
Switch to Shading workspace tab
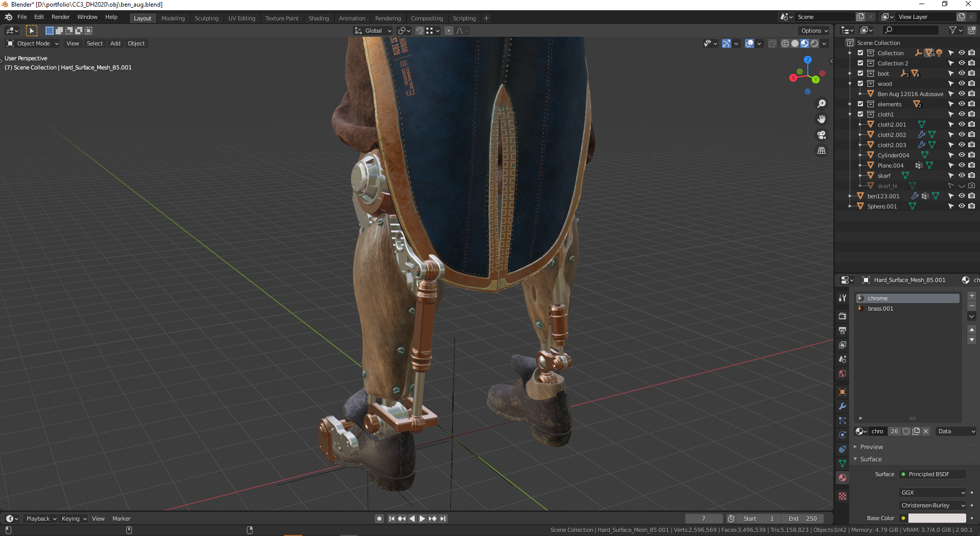coord(318,18)
